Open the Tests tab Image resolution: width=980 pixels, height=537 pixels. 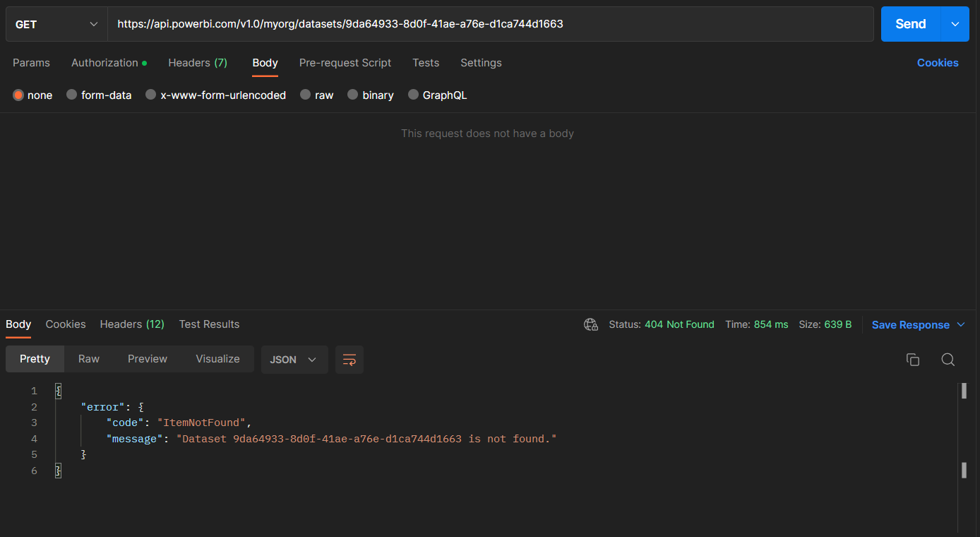(426, 63)
